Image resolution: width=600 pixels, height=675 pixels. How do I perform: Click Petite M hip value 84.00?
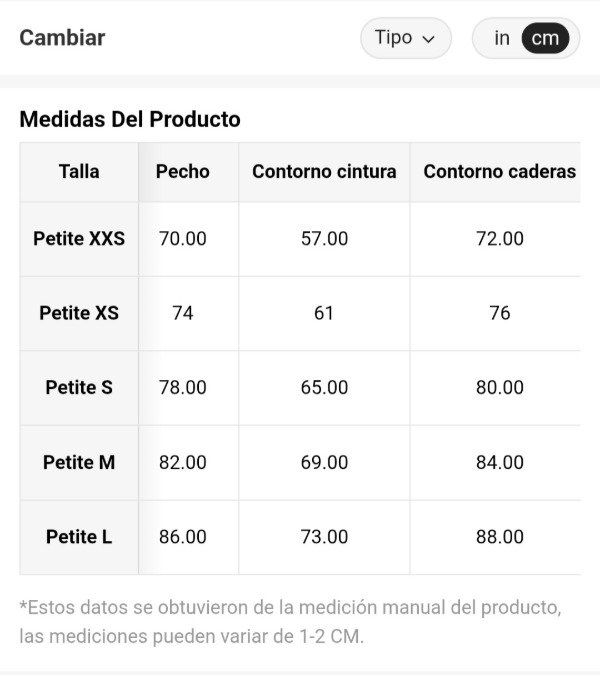click(x=499, y=462)
